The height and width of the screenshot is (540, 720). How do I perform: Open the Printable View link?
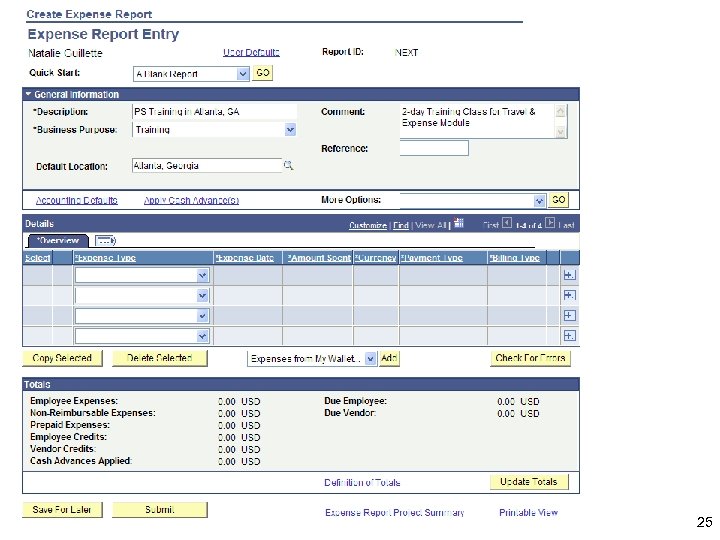529,512
